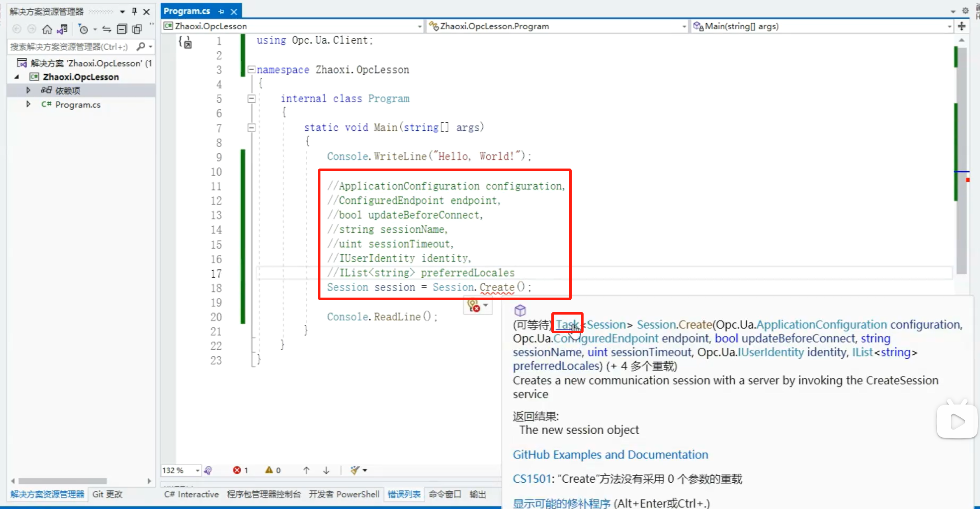This screenshot has height=509, width=980.
Task: Toggle pin on Solution Explorer panel
Action: point(135,11)
